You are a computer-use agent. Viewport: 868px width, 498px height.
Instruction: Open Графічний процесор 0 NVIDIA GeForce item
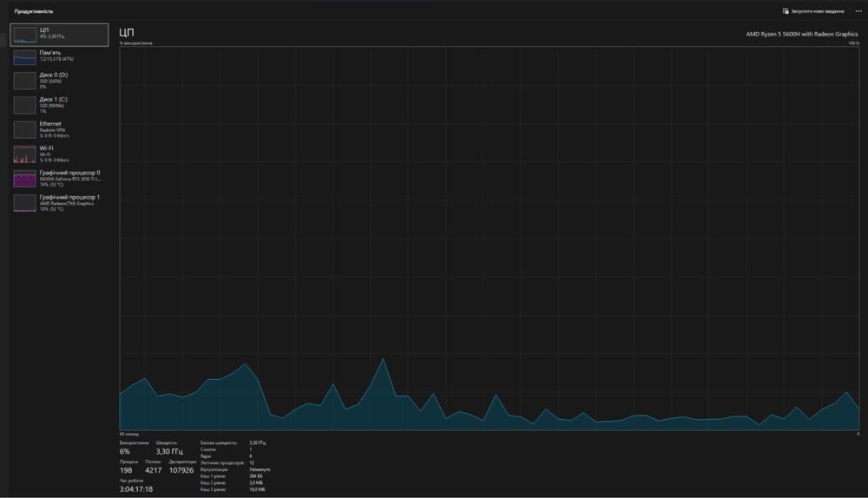(x=59, y=178)
